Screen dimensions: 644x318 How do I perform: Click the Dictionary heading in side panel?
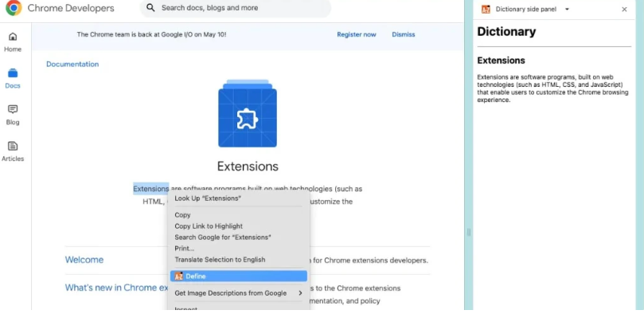[506, 32]
